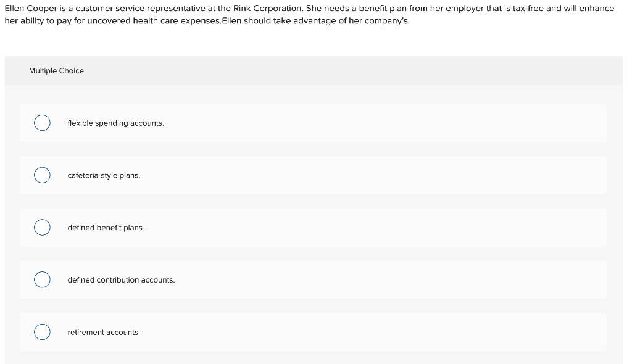Select the radio button for defined contribution accounts
This screenshot has height=364, width=632.
(x=42, y=279)
